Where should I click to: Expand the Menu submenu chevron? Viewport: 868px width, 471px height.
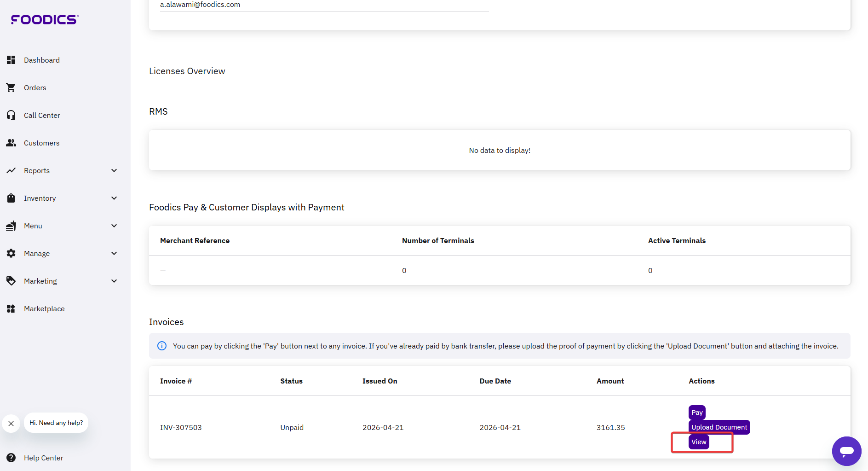(114, 226)
